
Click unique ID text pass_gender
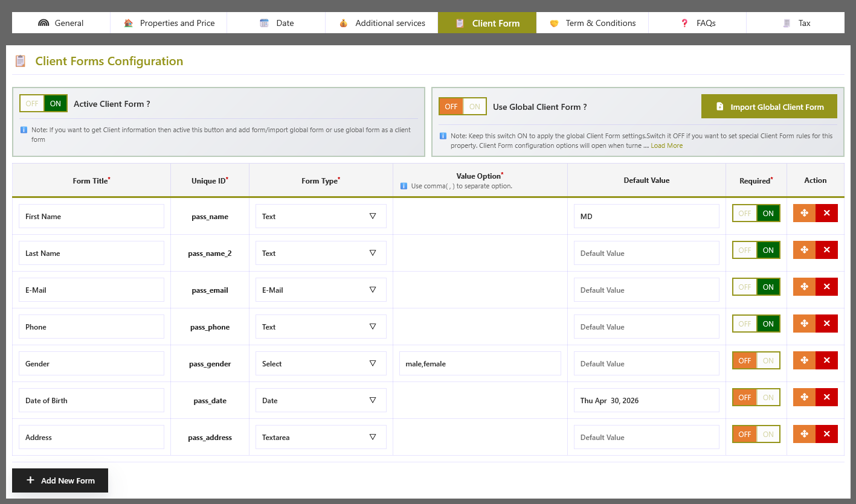tap(210, 364)
